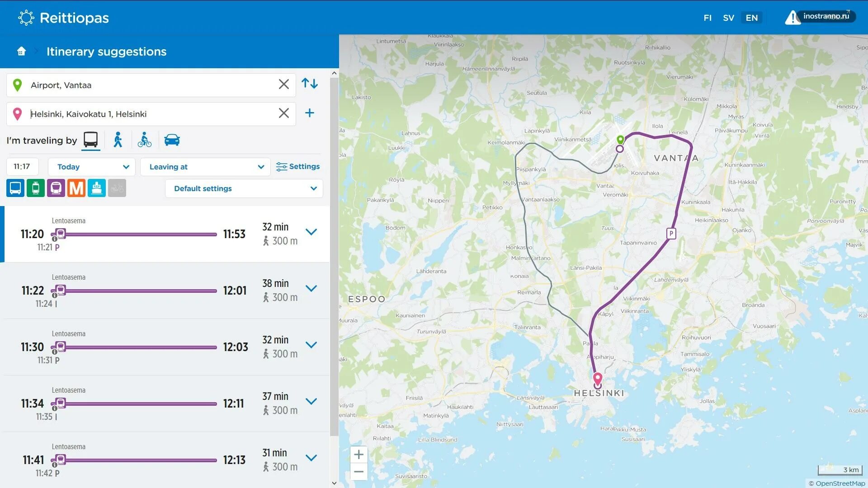The width and height of the screenshot is (868, 488).
Task: Open the Today date dropdown
Action: (92, 167)
